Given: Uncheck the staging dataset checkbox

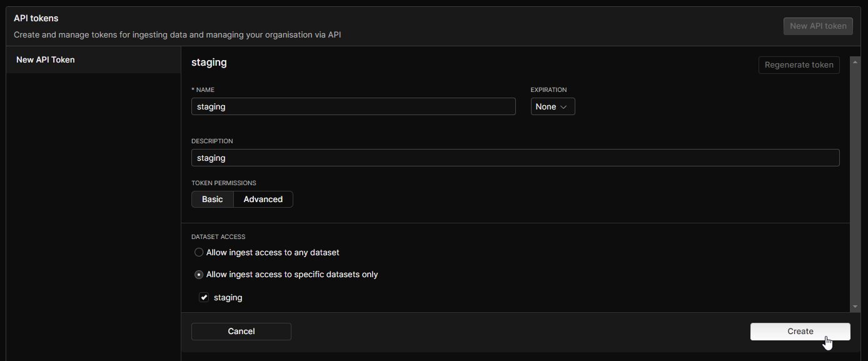Looking at the screenshot, I should click(x=204, y=298).
